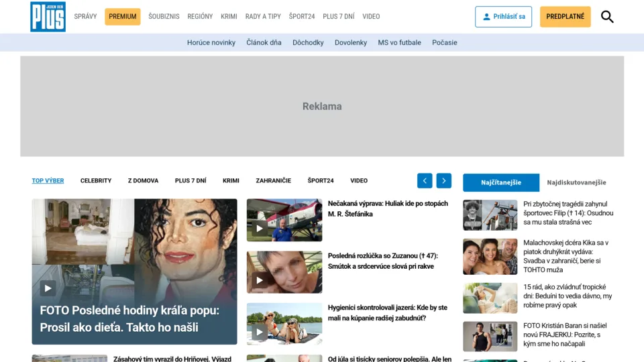Open the Horúce novinky link
This screenshot has height=362, width=644.
click(211, 43)
